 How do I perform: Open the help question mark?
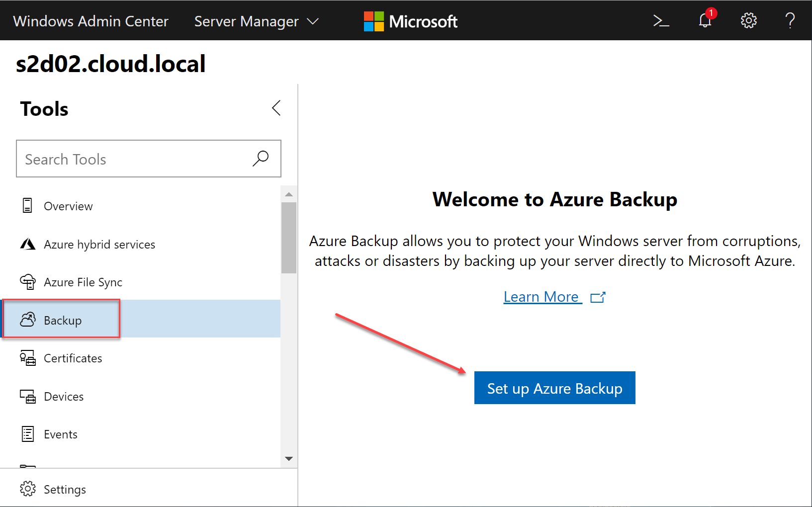790,20
